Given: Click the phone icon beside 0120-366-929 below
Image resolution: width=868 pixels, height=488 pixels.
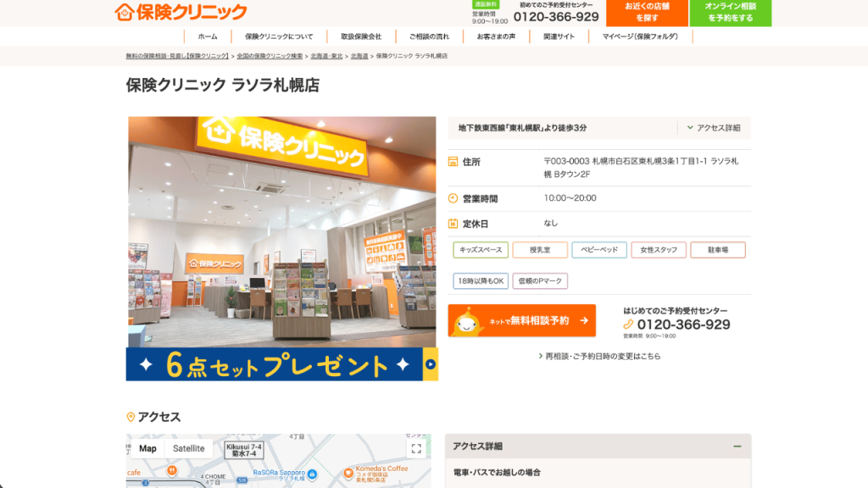Looking at the screenshot, I should coord(628,324).
